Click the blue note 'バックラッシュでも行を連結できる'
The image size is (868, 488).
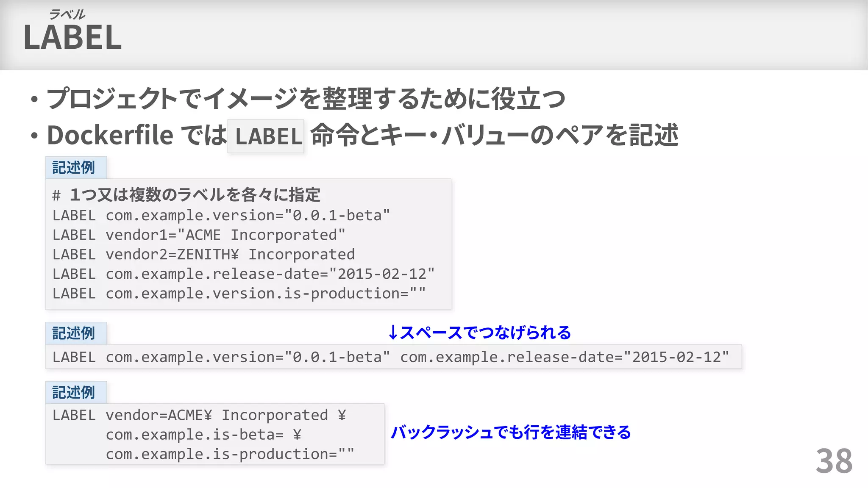pos(511,432)
